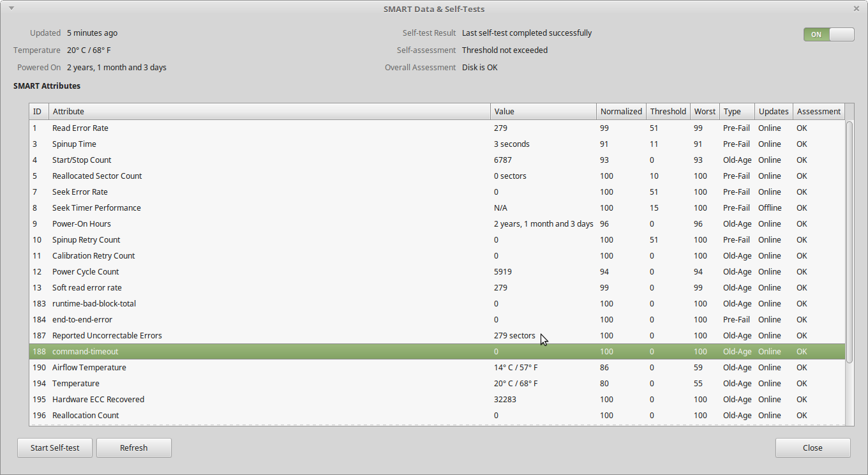The width and height of the screenshot is (868, 475).
Task: Open the window menu arrow in title bar
Action: (11, 8)
